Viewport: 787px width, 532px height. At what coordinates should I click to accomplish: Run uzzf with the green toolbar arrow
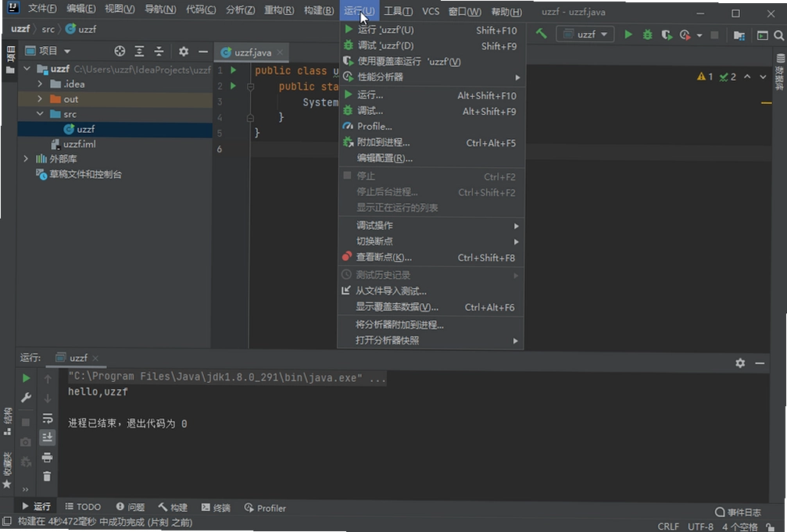(628, 34)
